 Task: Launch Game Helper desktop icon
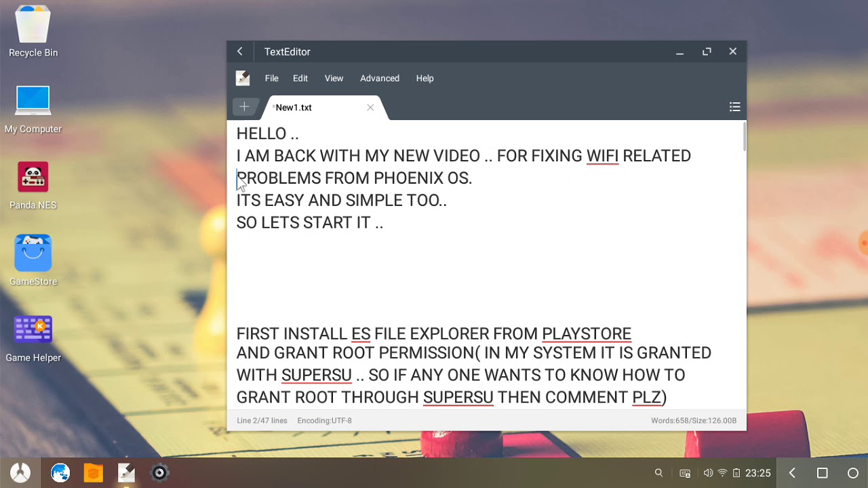point(33,338)
